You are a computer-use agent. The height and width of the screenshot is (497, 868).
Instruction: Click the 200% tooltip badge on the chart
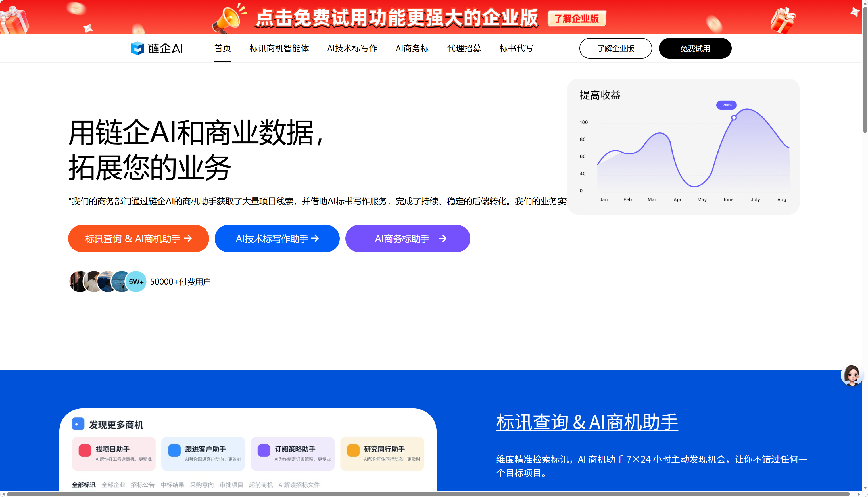coord(726,105)
